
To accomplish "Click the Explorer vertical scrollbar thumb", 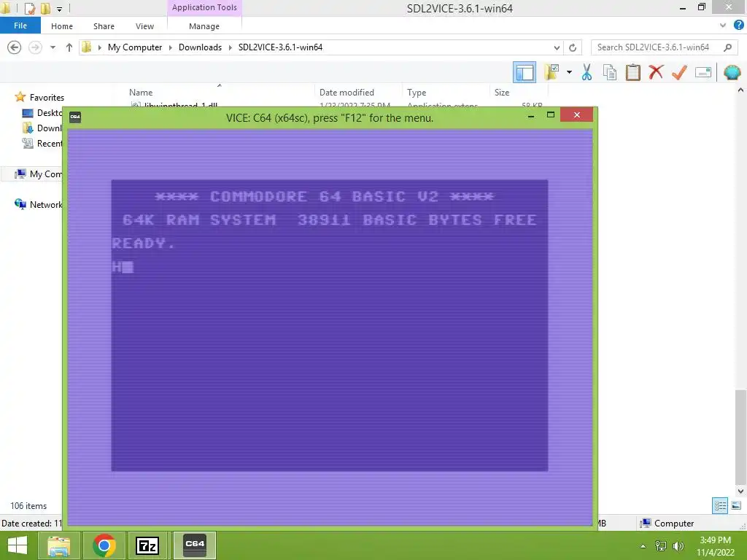I will (740, 437).
